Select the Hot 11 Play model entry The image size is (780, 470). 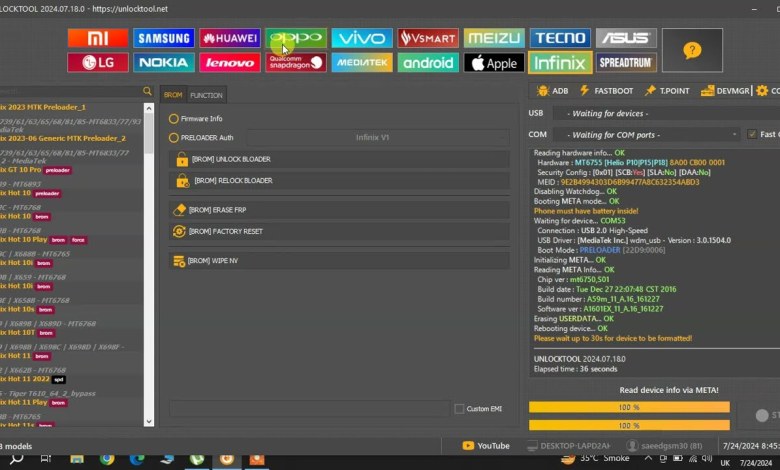(35, 402)
